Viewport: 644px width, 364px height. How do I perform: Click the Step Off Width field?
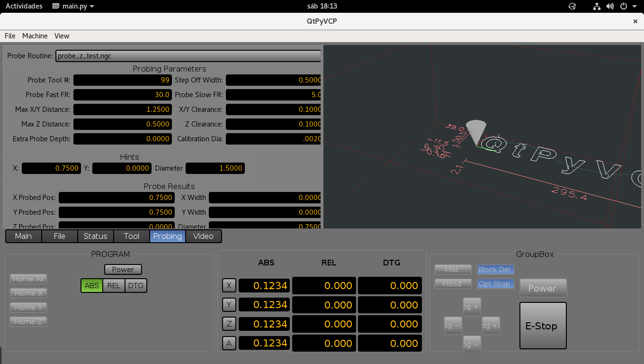(274, 80)
